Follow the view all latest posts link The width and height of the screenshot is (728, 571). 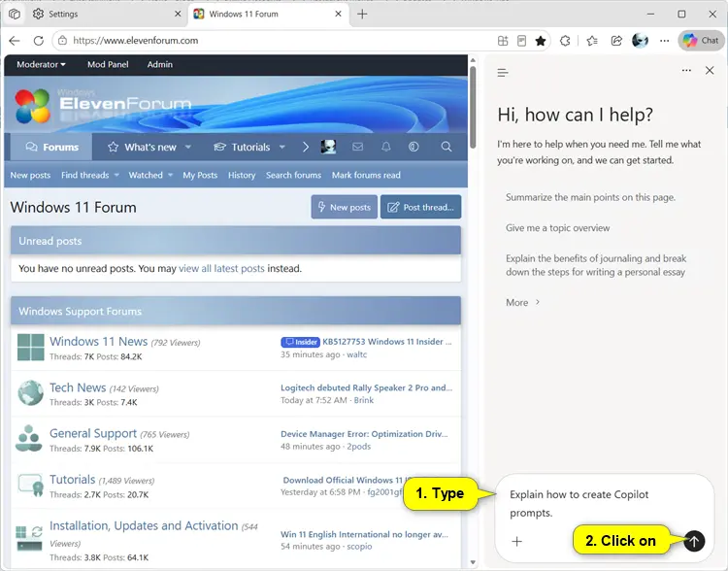click(221, 269)
